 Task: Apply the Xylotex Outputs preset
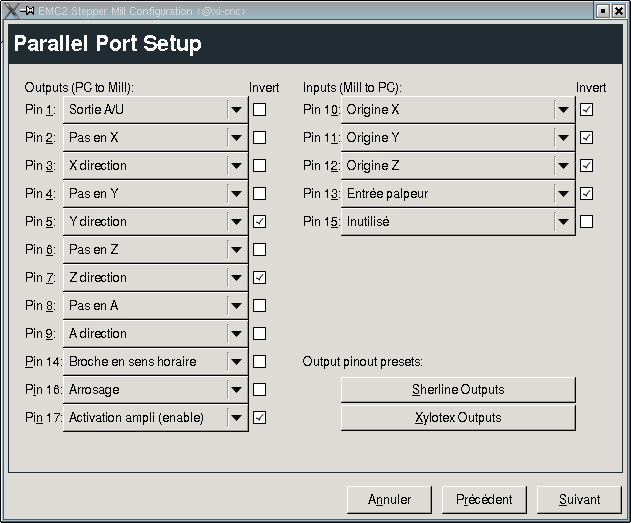point(458,418)
